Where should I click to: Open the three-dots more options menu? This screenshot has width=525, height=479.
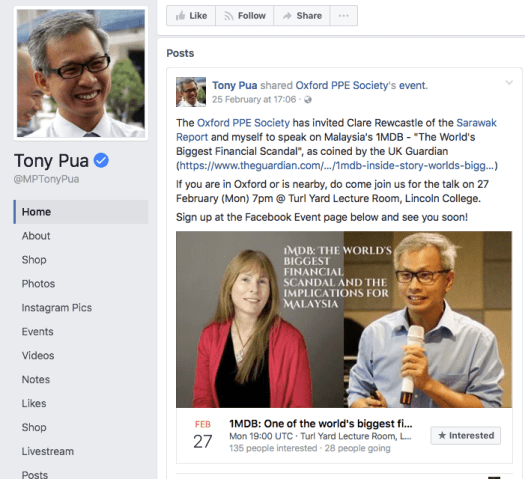[344, 15]
